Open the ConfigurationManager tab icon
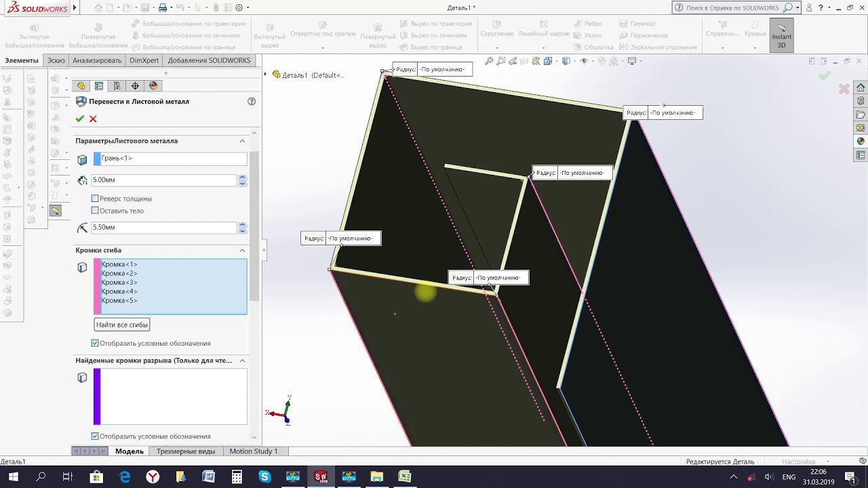 click(x=117, y=86)
